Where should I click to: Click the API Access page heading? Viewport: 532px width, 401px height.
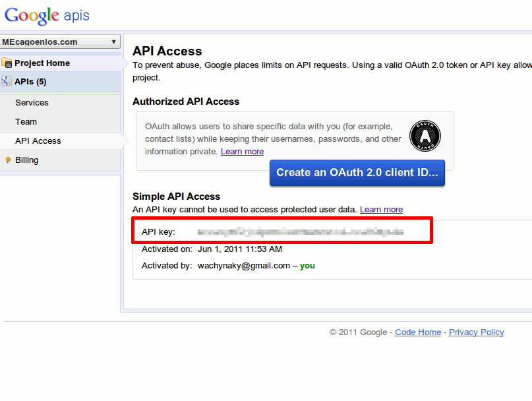click(167, 51)
